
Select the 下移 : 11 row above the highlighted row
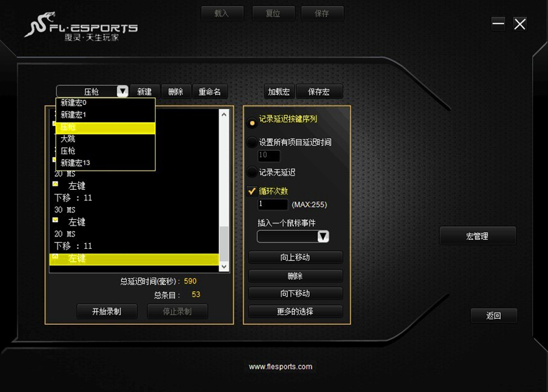pyautogui.click(x=134, y=246)
